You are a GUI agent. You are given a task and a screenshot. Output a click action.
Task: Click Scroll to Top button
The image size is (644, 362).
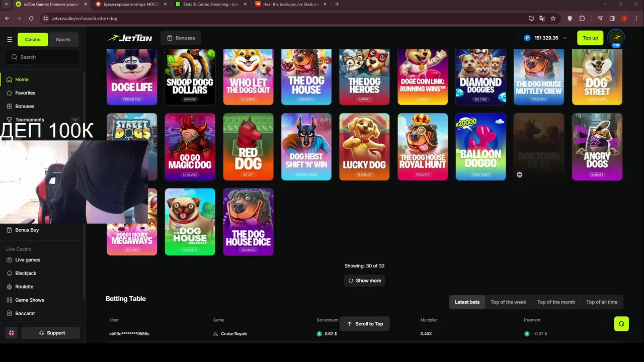point(365,324)
